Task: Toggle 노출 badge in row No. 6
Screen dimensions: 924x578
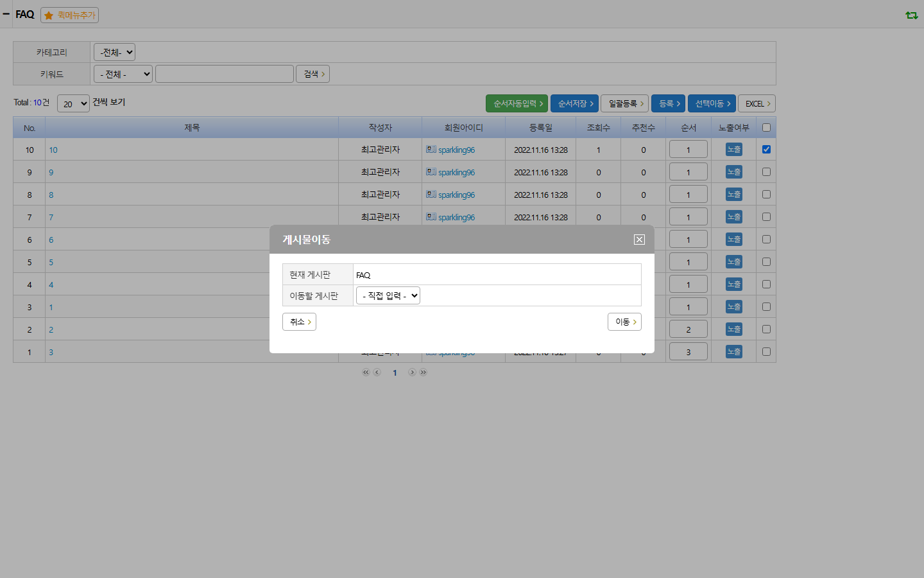Action: click(x=734, y=239)
